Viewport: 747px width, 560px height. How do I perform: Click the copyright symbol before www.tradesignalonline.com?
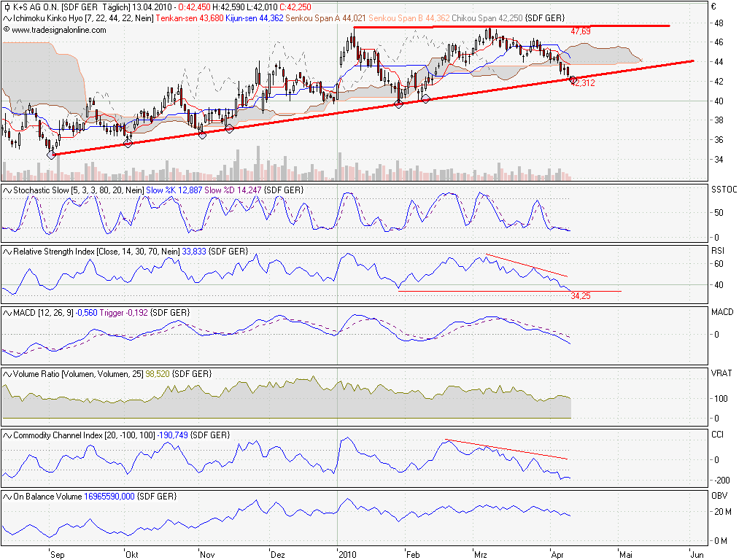[7, 29]
